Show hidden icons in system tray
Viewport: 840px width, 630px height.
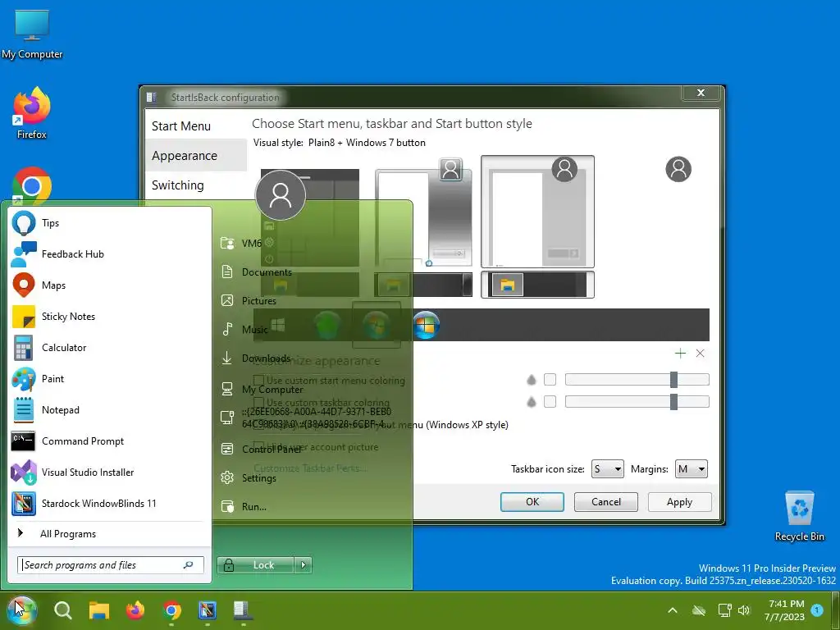[x=673, y=610]
